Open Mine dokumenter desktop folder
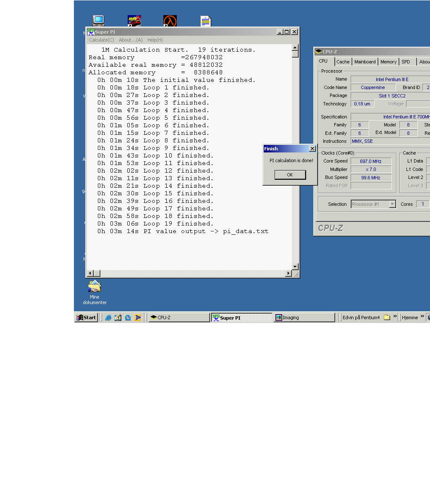The image size is (430, 504). [x=94, y=293]
